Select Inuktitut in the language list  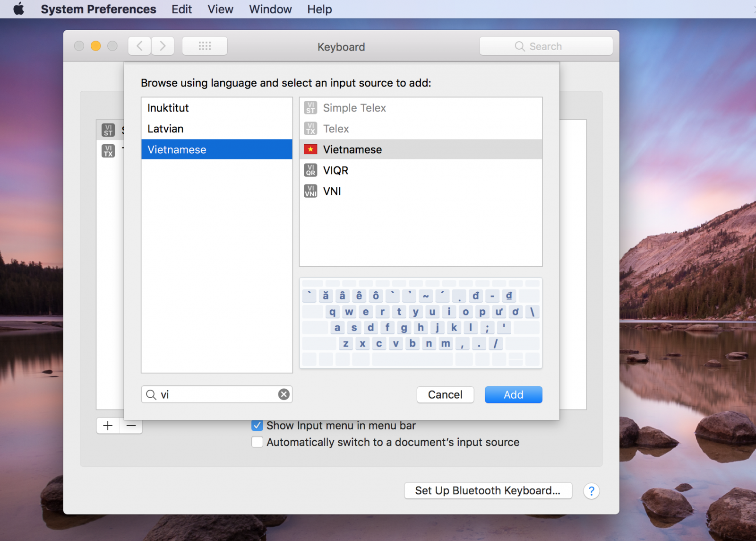pyautogui.click(x=216, y=108)
